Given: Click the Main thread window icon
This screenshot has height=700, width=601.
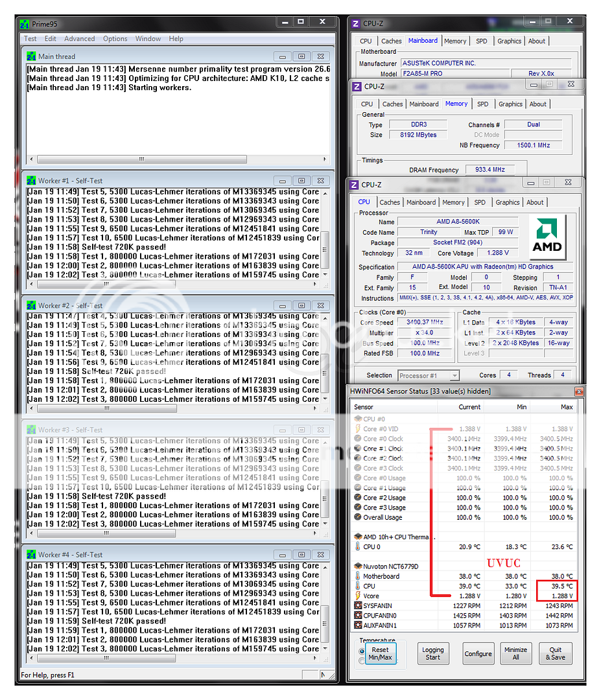Looking at the screenshot, I should [x=31, y=56].
